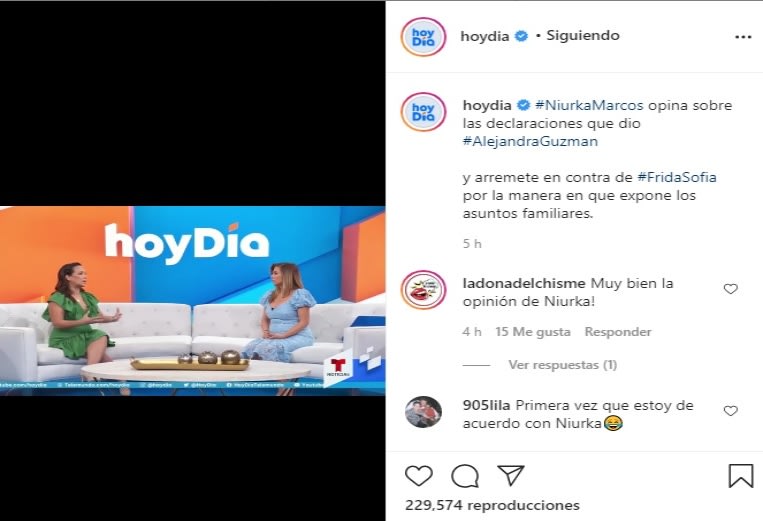Open hoydia avatar beside the caption
Screen dimensions: 763x521
[x=423, y=113]
